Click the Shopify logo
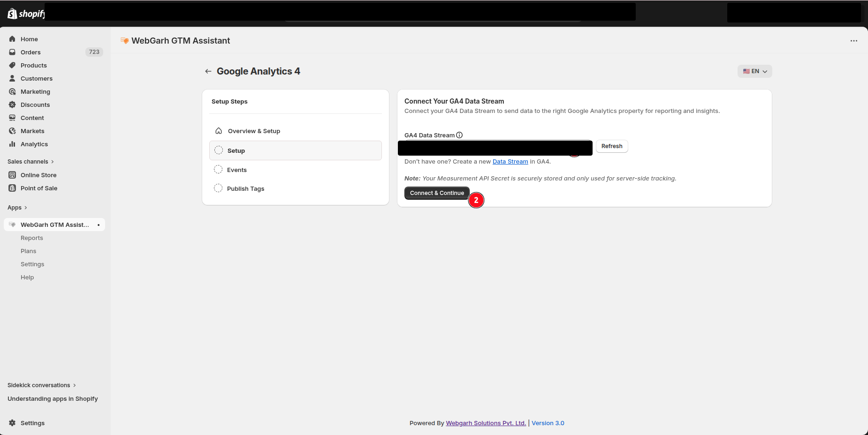The height and width of the screenshot is (435, 868). (26, 14)
